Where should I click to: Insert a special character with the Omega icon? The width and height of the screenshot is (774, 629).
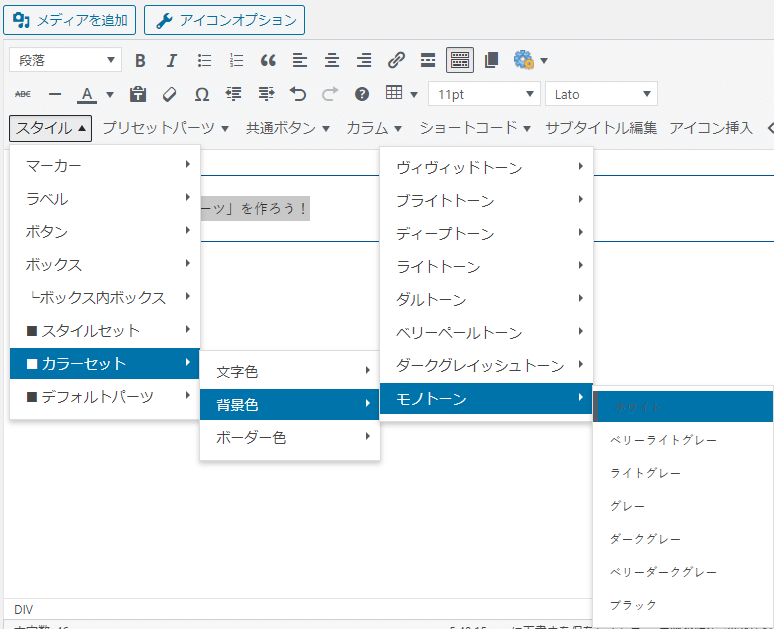201,94
